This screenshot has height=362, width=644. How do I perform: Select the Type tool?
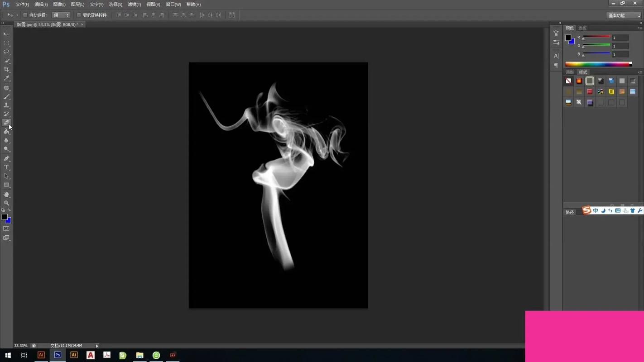point(6,167)
